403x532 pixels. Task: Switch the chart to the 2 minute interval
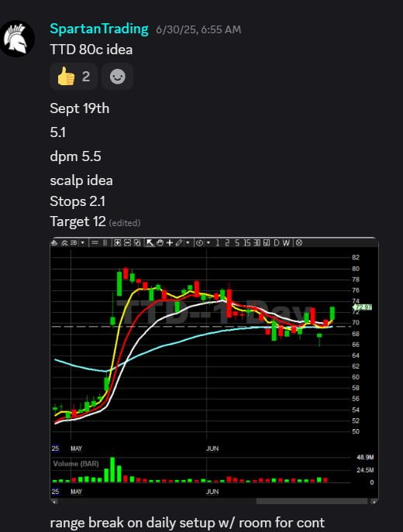click(x=227, y=243)
